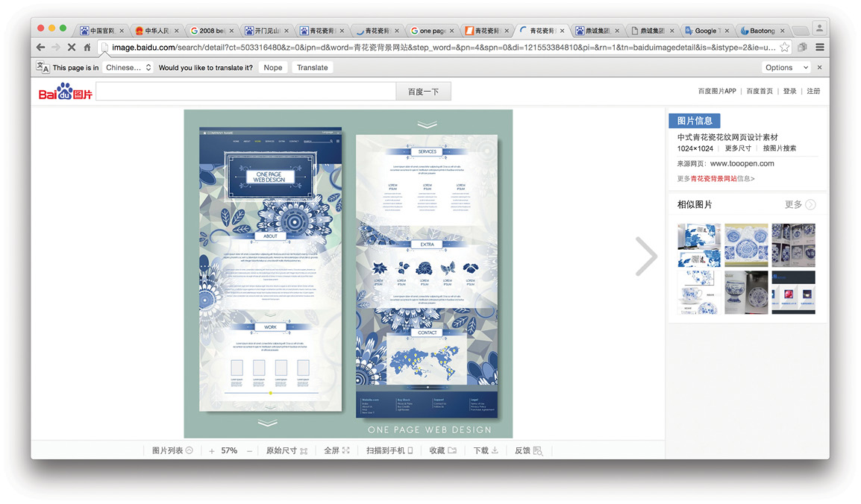
Task: Click the 图片信息 tab header
Action: pyautogui.click(x=695, y=121)
